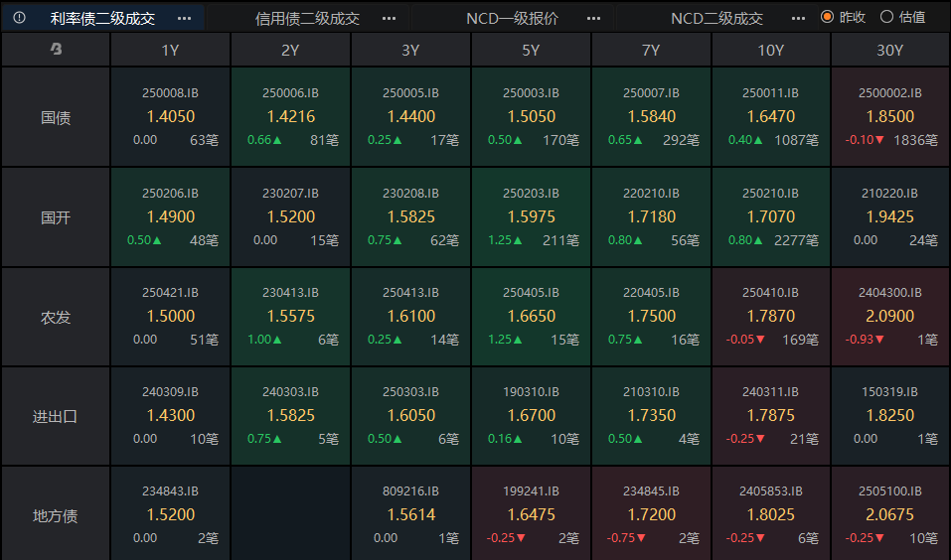Select the 国债 row label

[x=56, y=117]
